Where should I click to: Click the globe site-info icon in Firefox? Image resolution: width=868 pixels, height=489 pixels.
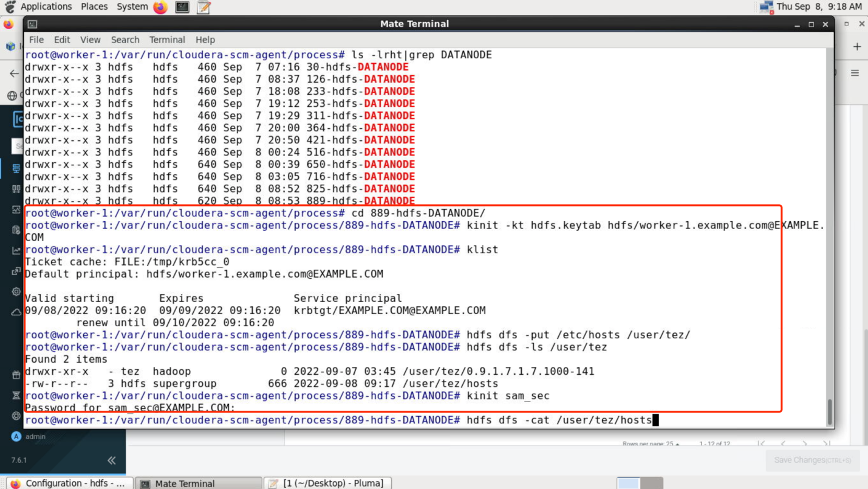click(12, 95)
